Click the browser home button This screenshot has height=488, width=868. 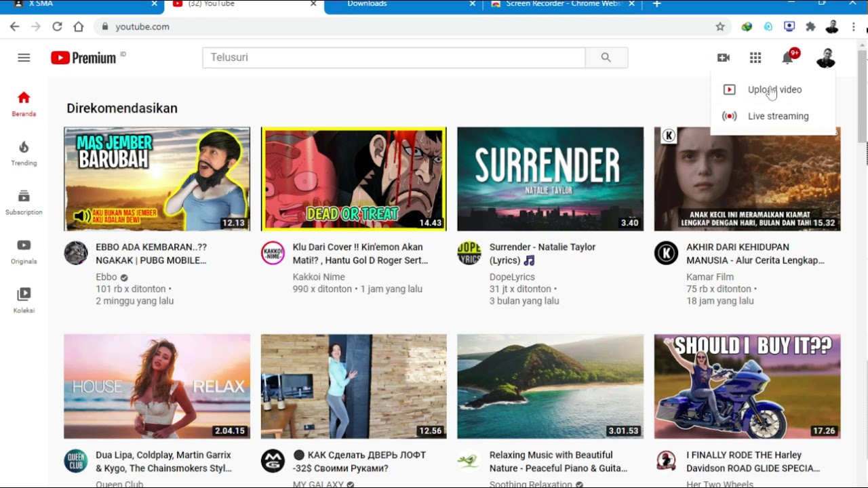pyautogui.click(x=79, y=26)
